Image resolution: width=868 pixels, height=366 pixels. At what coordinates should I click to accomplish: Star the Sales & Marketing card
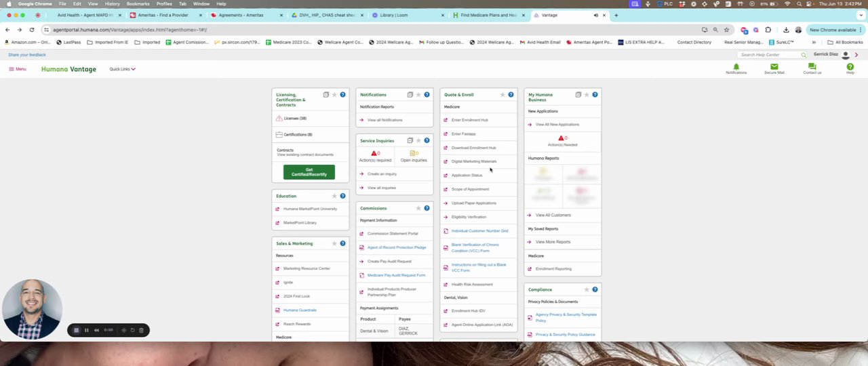pyautogui.click(x=334, y=243)
